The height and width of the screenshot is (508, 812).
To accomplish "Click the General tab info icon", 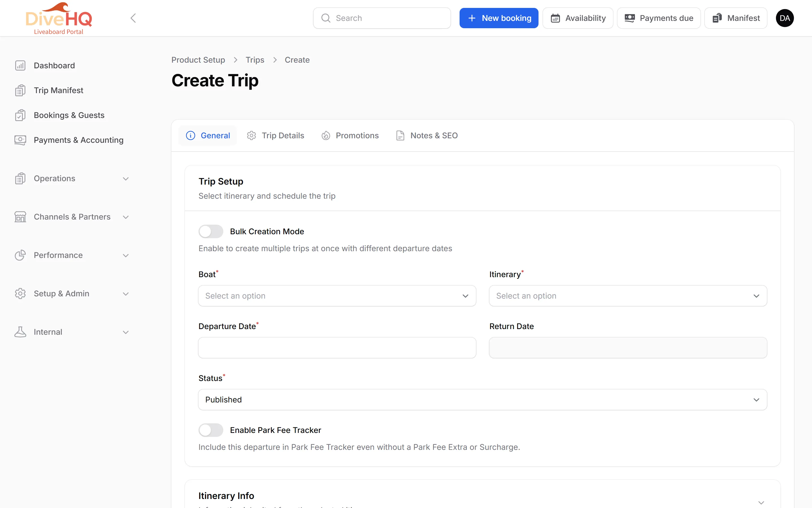I will pos(191,135).
